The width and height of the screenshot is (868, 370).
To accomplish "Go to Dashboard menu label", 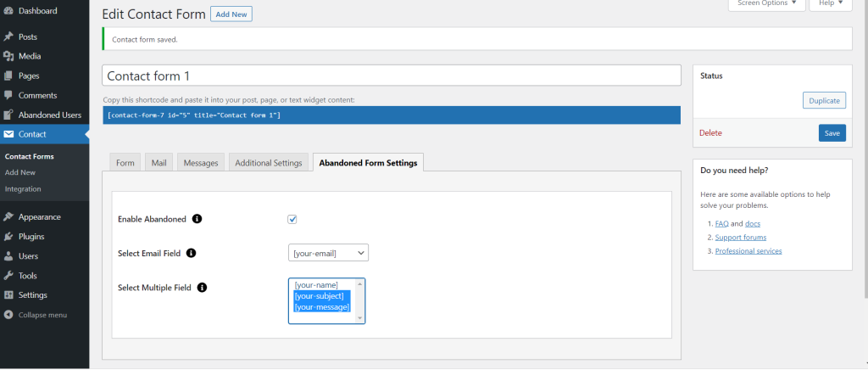I will point(37,10).
